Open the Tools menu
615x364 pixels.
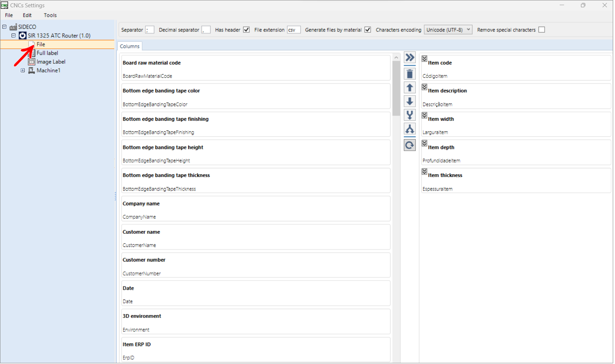[51, 15]
